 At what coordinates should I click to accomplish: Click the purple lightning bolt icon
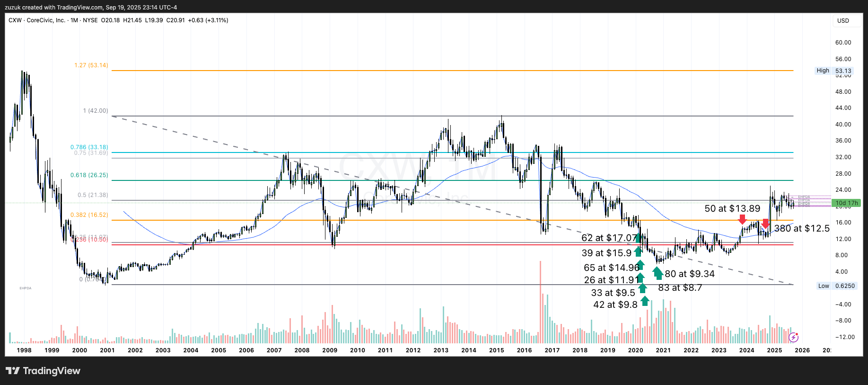pos(794,337)
